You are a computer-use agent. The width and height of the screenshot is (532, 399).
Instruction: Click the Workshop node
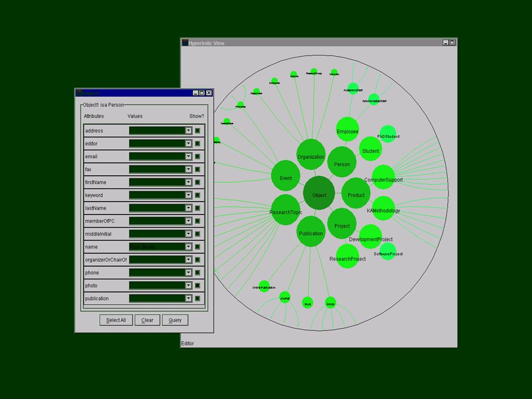coord(241,105)
